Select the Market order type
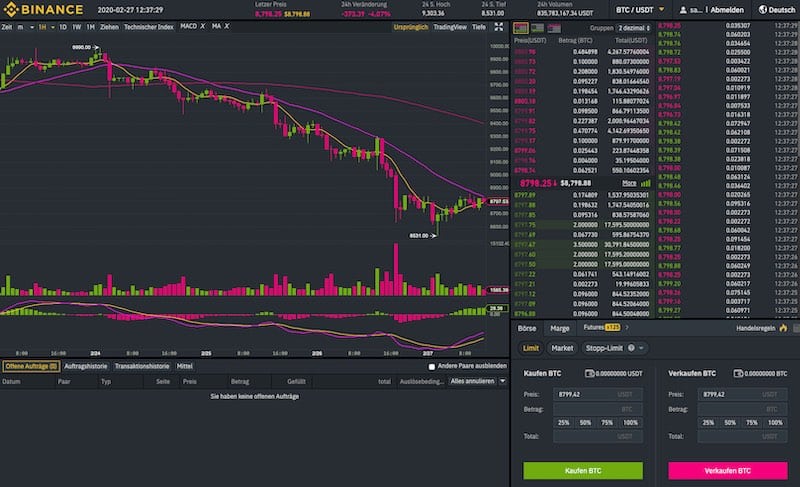 (562, 348)
